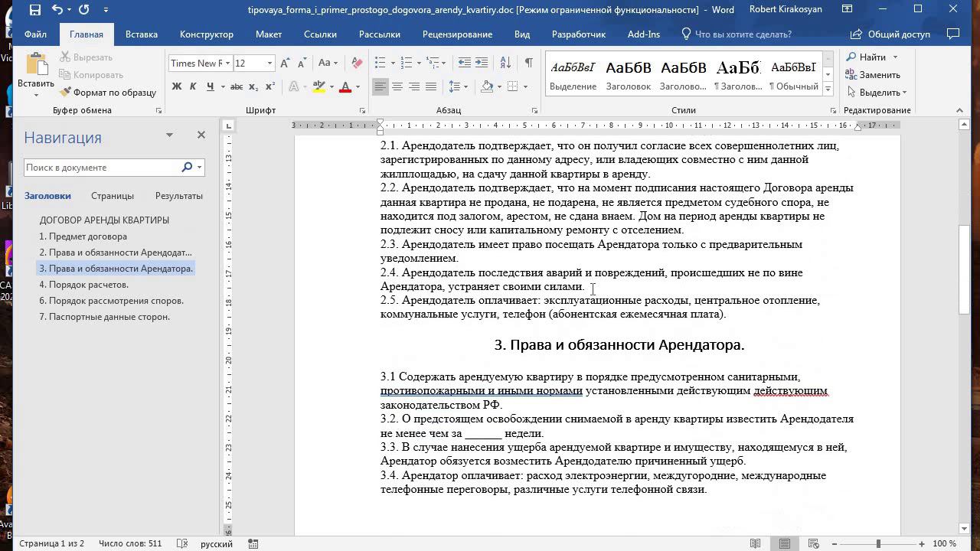Open the Вставка ribbon tab

(x=141, y=34)
